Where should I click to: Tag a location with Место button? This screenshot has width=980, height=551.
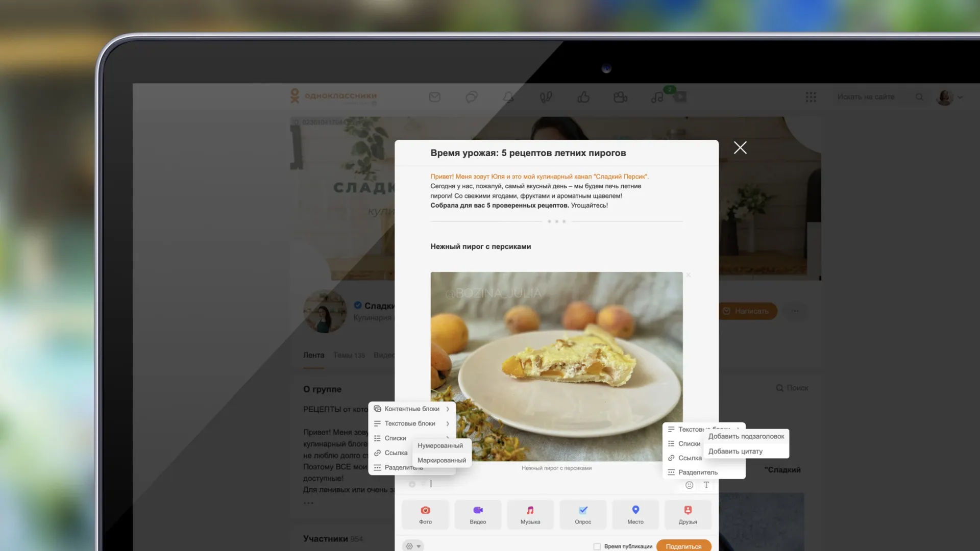pos(635,514)
